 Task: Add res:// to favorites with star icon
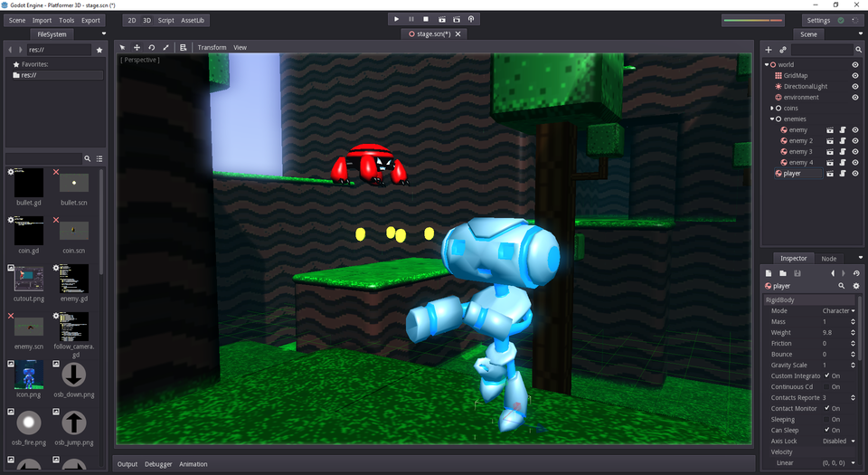coord(99,50)
